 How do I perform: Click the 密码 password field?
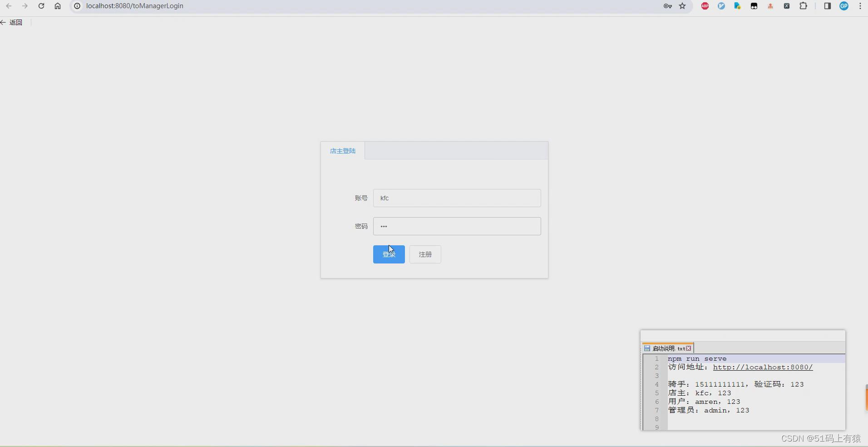coord(457,226)
